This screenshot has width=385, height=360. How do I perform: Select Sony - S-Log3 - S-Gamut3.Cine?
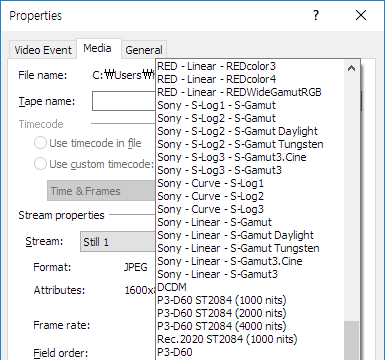[250, 157]
